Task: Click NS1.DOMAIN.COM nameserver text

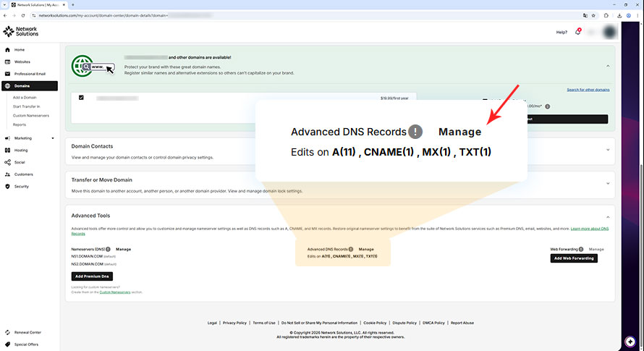Action: (x=87, y=256)
